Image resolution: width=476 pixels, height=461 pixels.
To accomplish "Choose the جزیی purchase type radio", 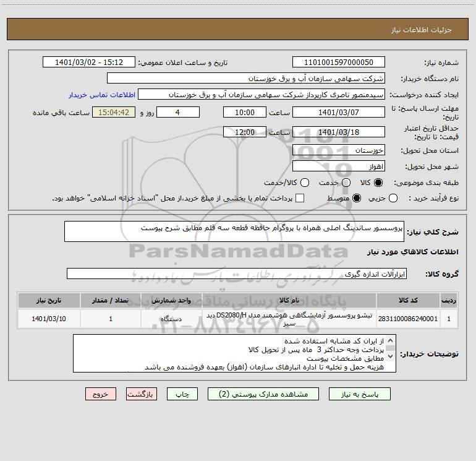I will (x=393, y=198).
